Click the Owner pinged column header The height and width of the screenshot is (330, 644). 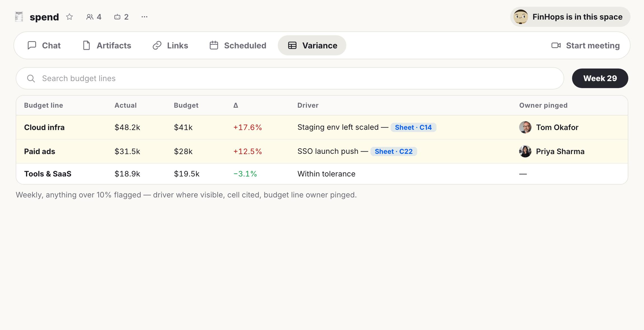click(x=543, y=105)
